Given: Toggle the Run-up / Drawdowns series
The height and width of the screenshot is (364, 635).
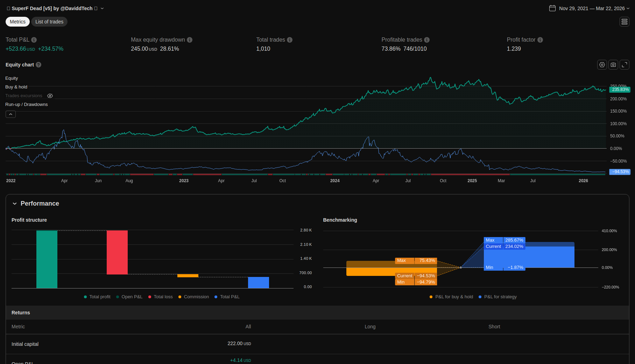Looking at the screenshot, I should click(26, 105).
